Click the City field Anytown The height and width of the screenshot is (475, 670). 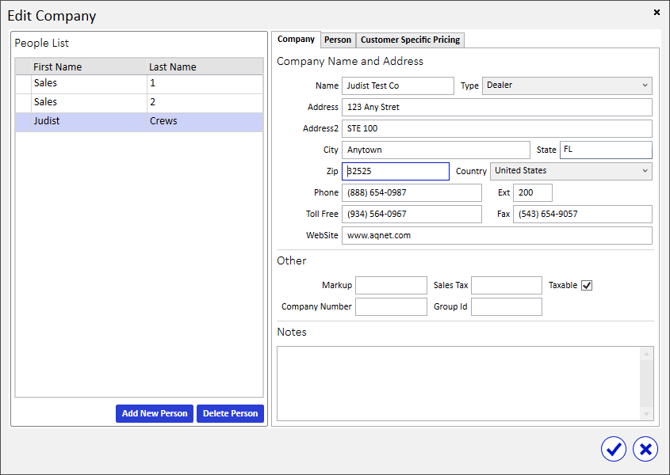pos(436,150)
